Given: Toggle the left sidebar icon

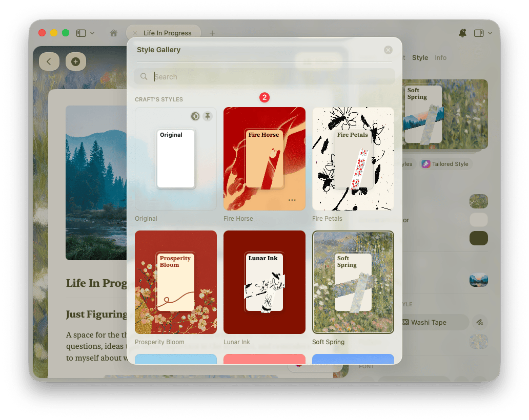Looking at the screenshot, I should (81, 33).
